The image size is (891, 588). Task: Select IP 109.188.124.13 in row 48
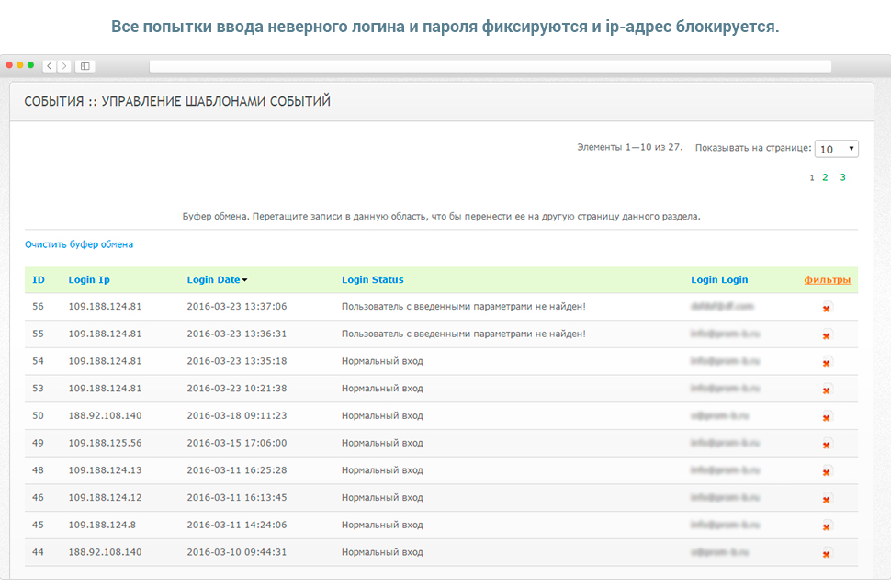tap(105, 469)
